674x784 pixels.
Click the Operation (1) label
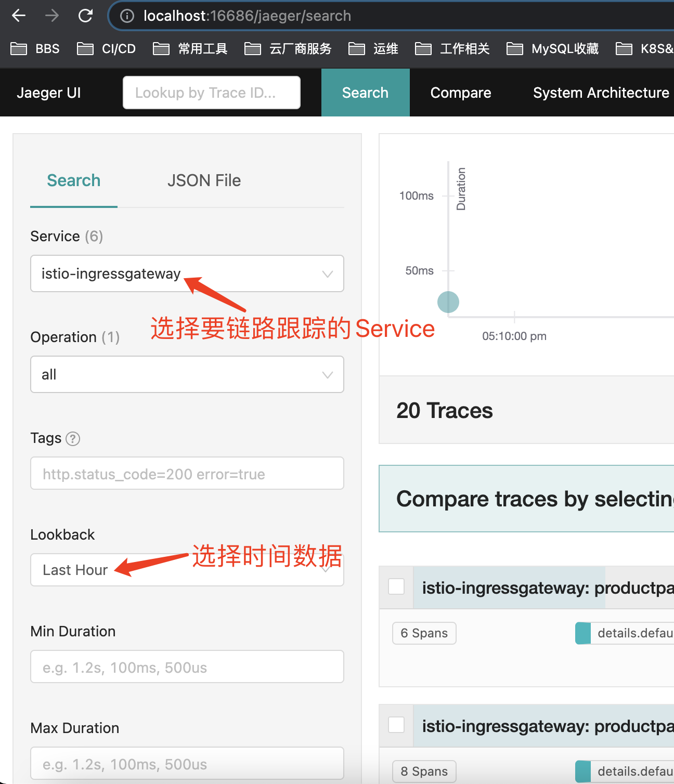click(x=75, y=337)
